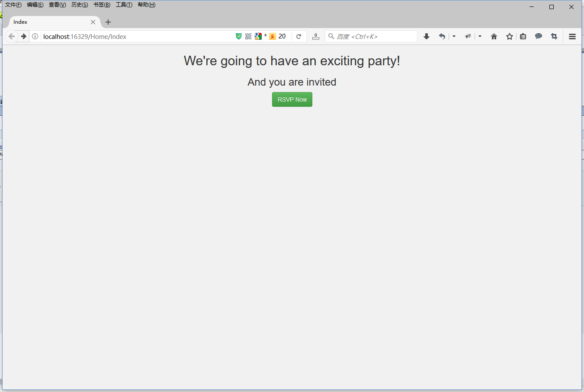
Task: Click the green shield security icon
Action: (238, 36)
